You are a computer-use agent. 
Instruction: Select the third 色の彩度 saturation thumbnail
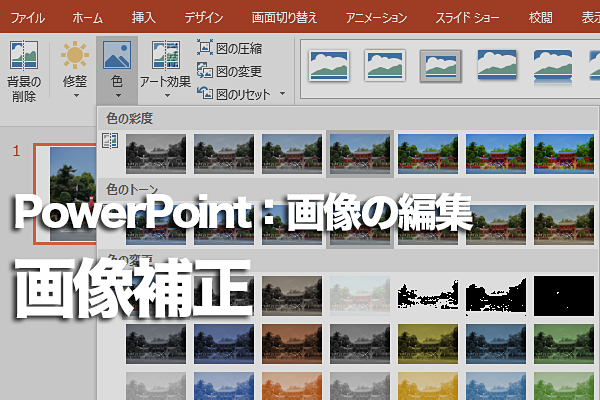(292, 154)
